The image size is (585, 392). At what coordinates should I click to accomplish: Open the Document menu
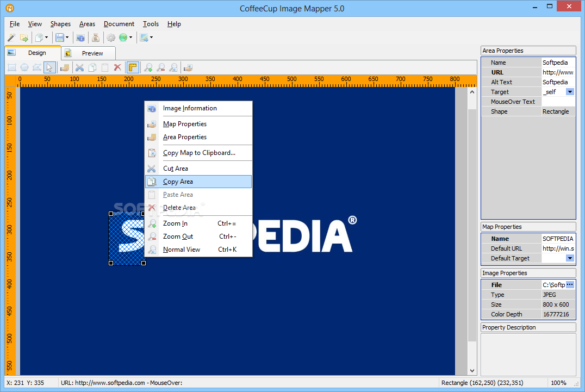point(119,24)
